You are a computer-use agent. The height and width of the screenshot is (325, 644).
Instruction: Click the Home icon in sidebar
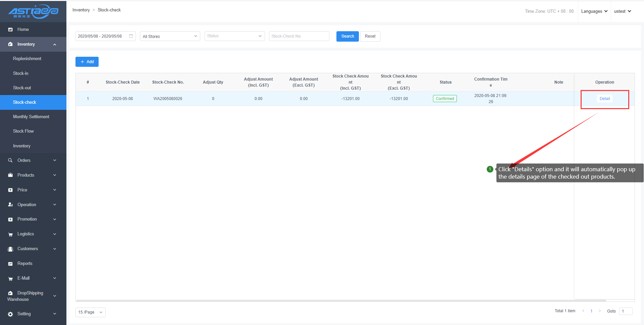(10, 30)
